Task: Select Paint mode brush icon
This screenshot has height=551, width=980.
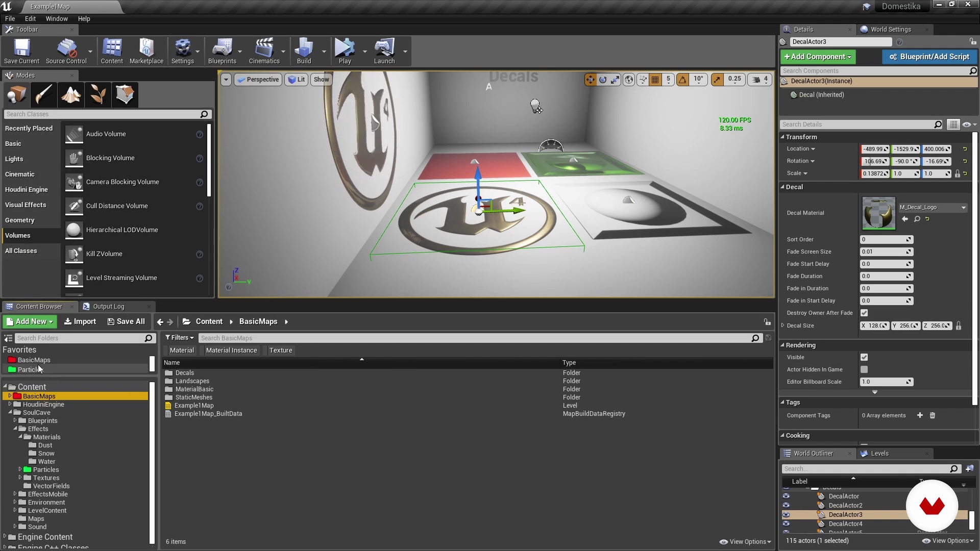Action: tap(43, 94)
